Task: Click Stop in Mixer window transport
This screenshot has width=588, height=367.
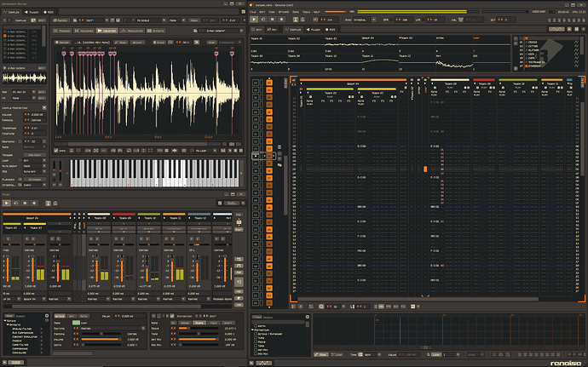Action: tap(25, 203)
